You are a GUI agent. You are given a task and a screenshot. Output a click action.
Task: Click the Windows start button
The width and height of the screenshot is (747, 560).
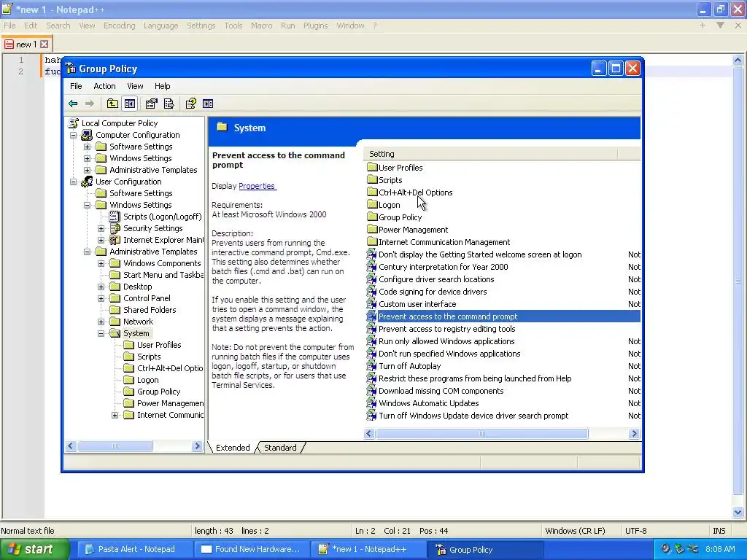[34, 549]
